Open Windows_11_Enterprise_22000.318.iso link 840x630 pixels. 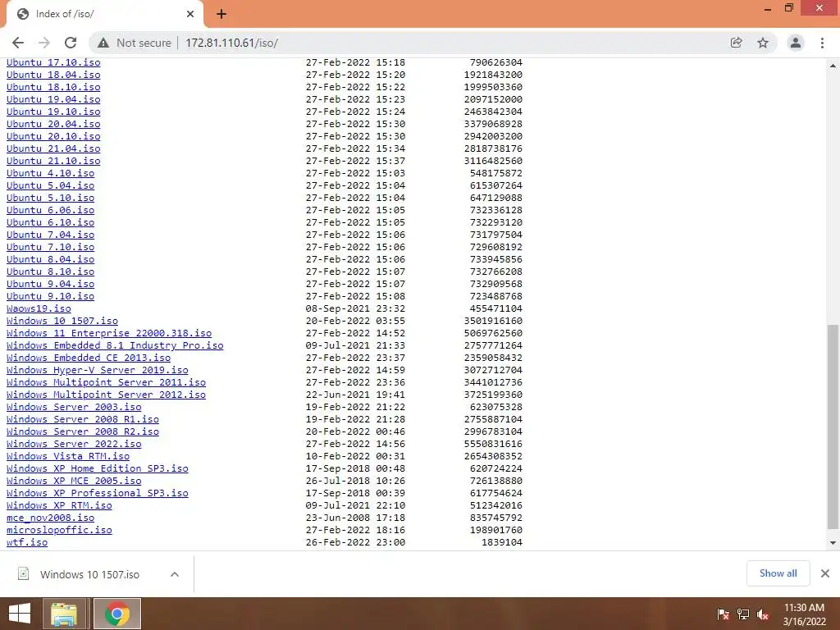[109, 334]
